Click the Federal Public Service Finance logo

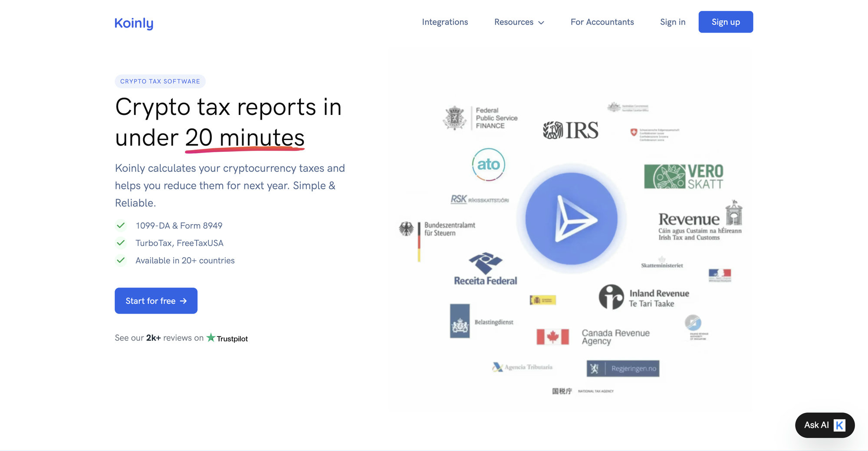(x=480, y=118)
